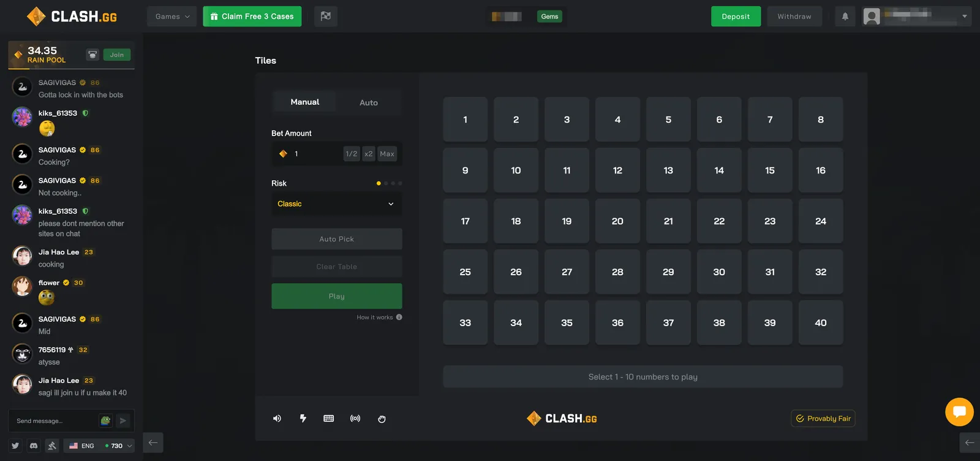The height and width of the screenshot is (461, 980).
Task: Open the Discord link icon
Action: click(34, 446)
